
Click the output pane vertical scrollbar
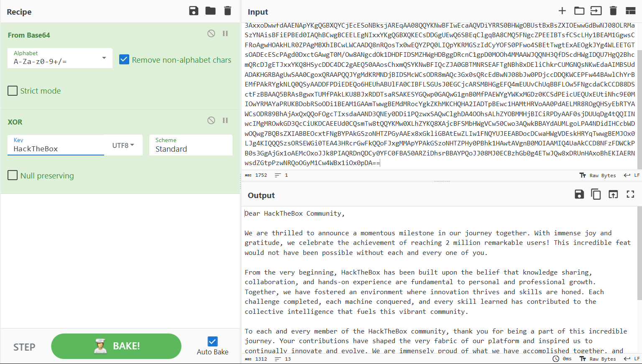639,253
